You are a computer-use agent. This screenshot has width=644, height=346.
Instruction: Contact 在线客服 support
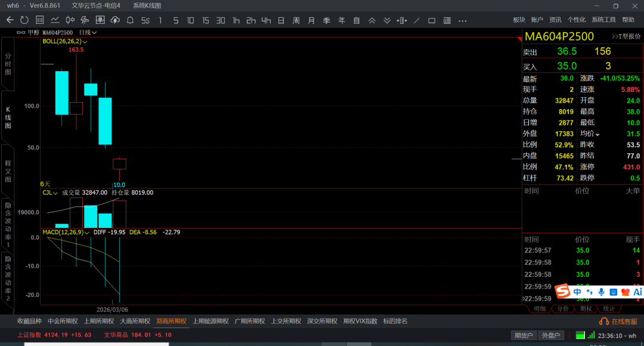[618, 322]
